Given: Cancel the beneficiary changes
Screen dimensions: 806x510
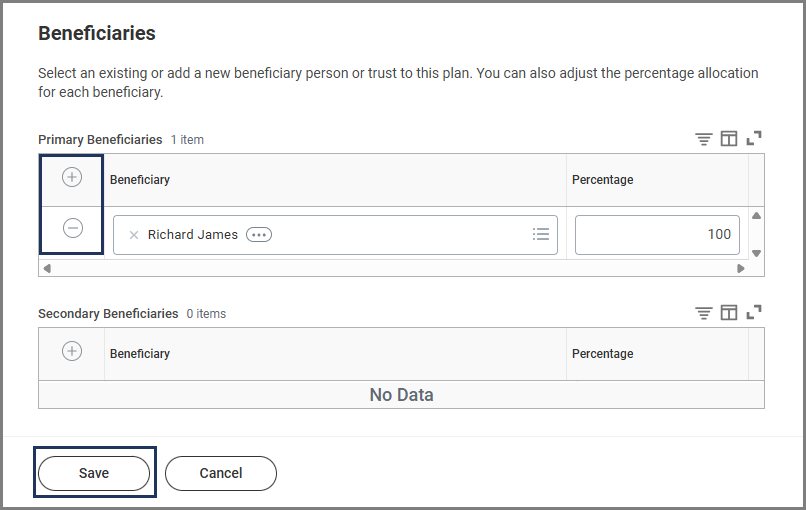Looking at the screenshot, I should (220, 473).
